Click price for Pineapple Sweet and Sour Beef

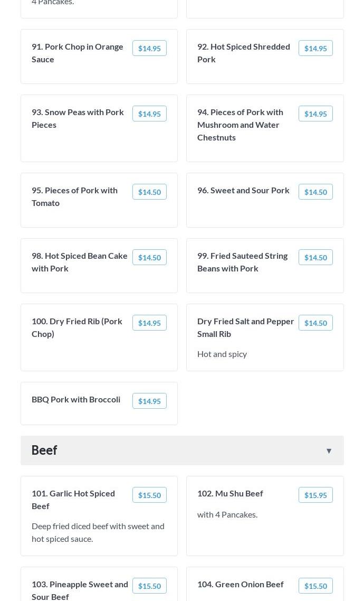click(x=149, y=586)
